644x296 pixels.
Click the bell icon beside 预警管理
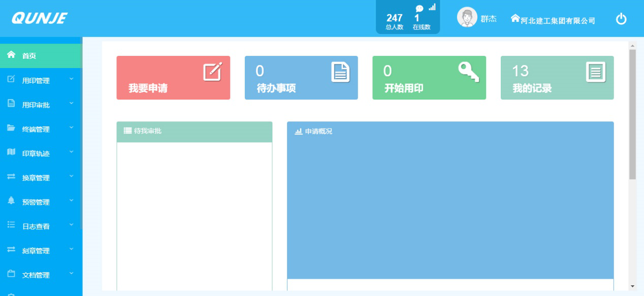(11, 201)
